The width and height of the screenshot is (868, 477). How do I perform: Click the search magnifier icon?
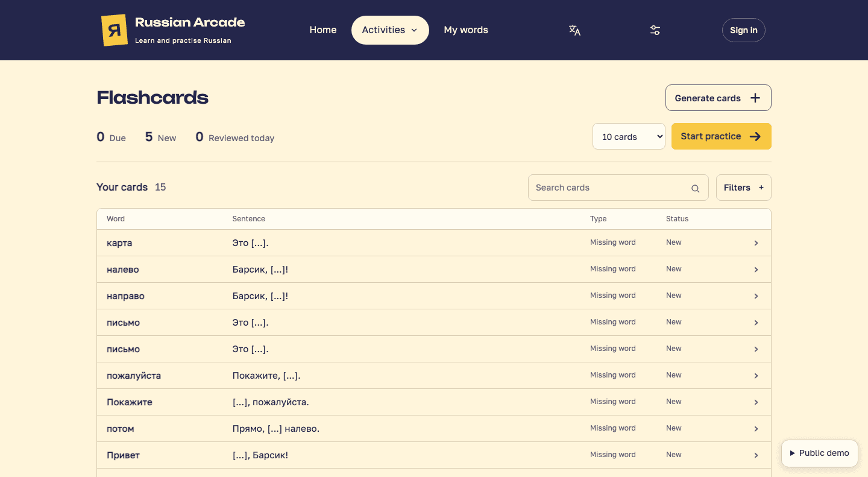pos(695,188)
